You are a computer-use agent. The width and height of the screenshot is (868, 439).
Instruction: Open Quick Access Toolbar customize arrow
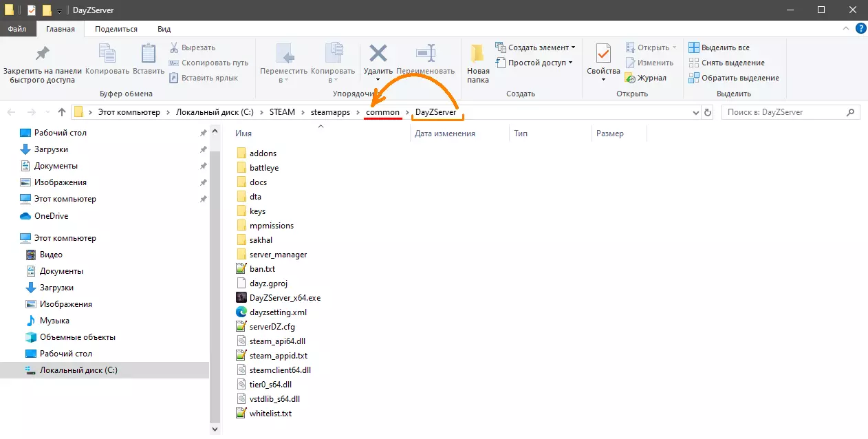point(60,10)
